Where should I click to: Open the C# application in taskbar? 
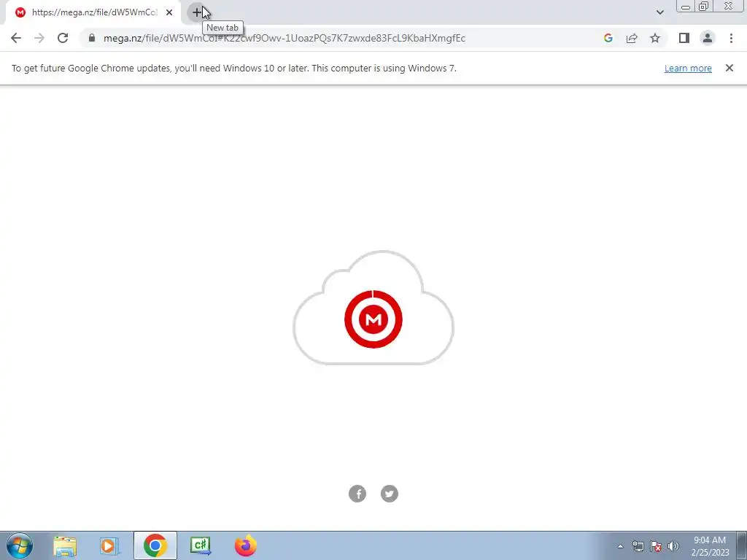(200, 545)
